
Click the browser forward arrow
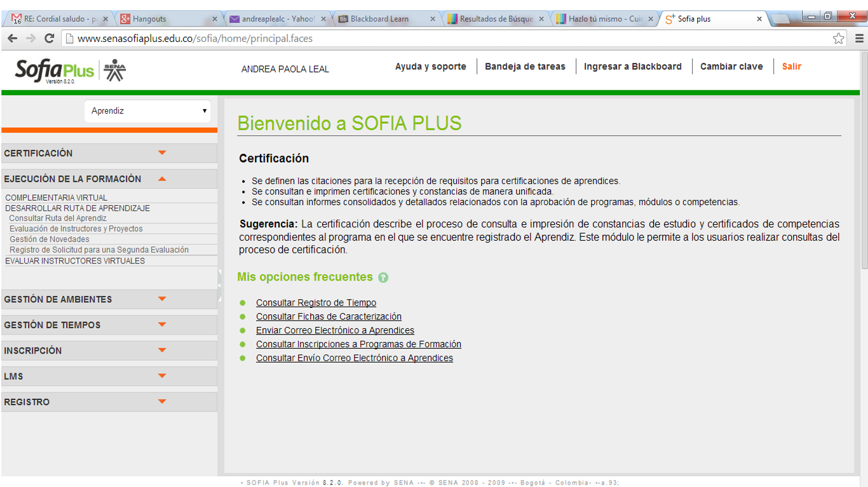[x=31, y=38]
